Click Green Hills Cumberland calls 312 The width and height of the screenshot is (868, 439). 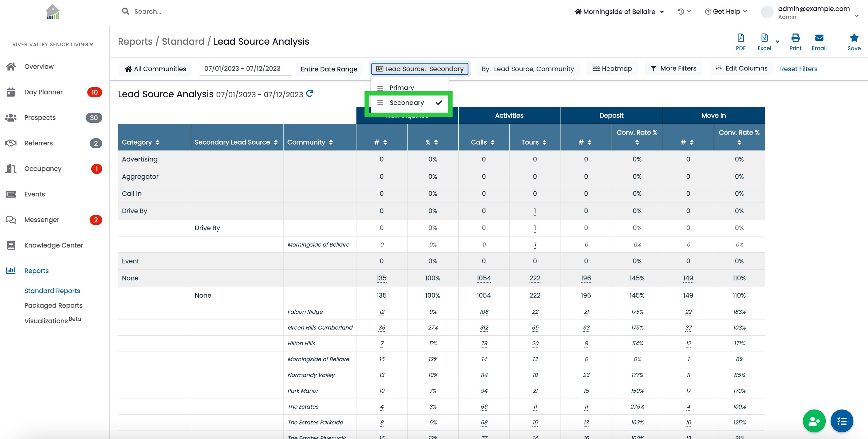click(x=484, y=327)
